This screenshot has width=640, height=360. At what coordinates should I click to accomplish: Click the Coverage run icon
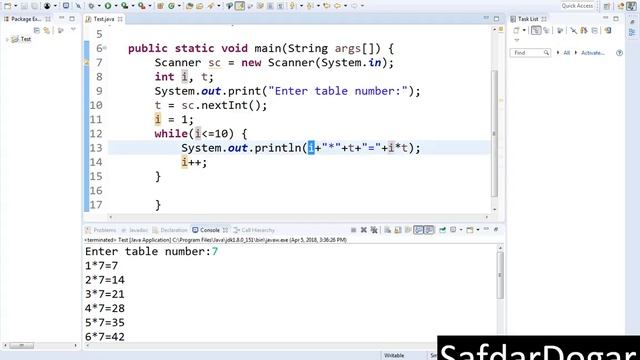tap(125, 6)
